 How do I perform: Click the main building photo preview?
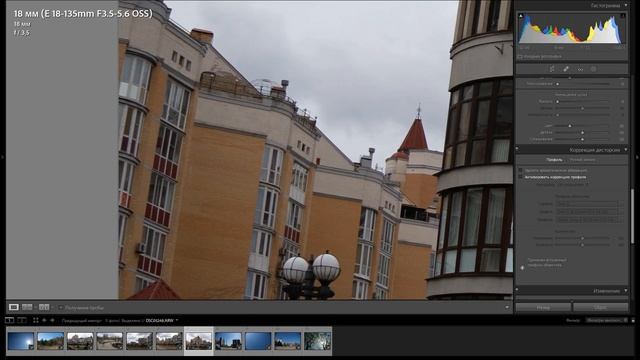point(315,150)
